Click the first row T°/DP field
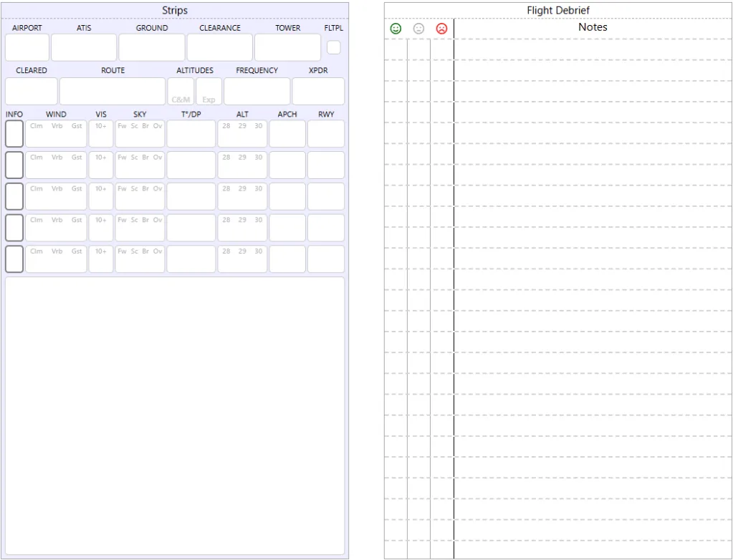Screen dimensions: 733x560 [191, 134]
